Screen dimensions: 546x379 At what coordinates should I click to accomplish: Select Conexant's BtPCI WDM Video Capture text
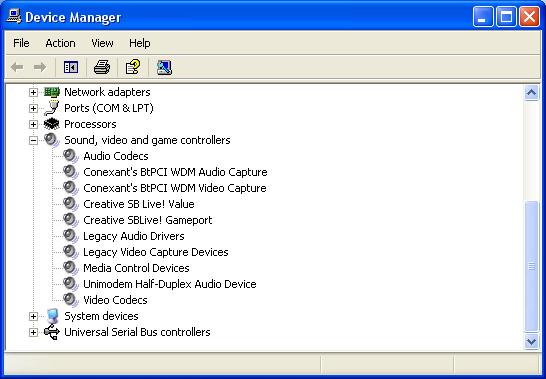(175, 188)
